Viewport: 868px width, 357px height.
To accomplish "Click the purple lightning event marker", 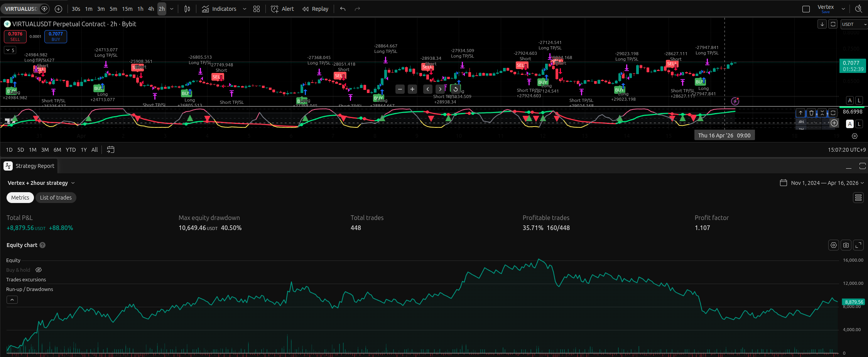I will click(735, 101).
